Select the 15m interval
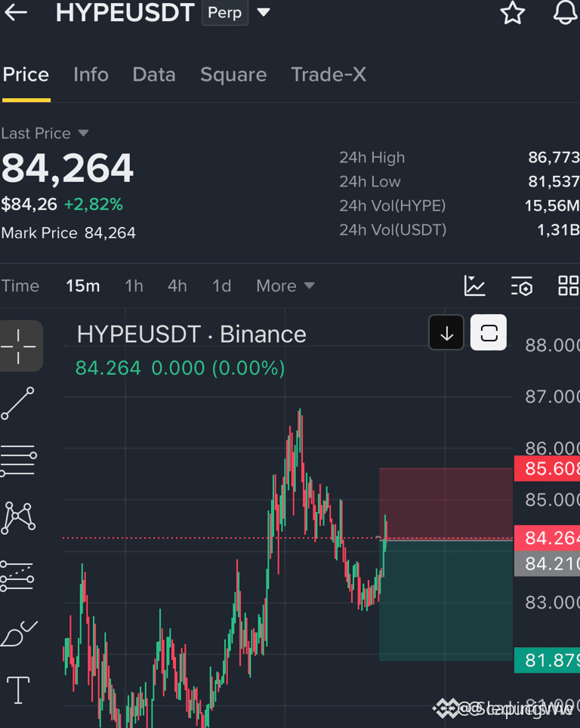580x728 pixels. click(x=82, y=286)
